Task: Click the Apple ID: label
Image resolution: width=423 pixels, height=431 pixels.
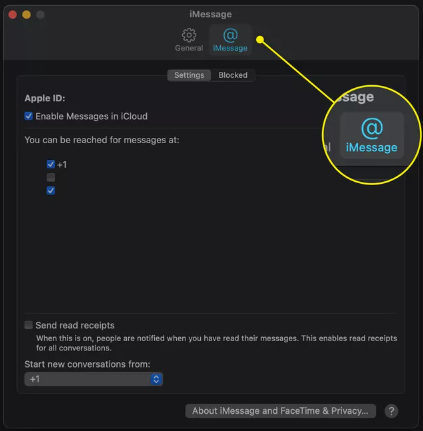Action: coord(45,98)
